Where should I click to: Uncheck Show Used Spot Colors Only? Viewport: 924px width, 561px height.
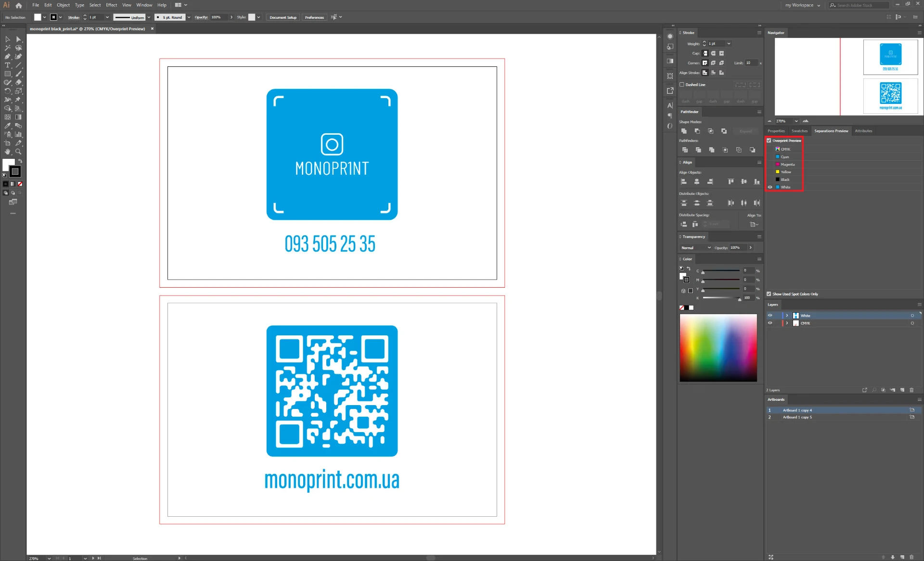coord(769,294)
